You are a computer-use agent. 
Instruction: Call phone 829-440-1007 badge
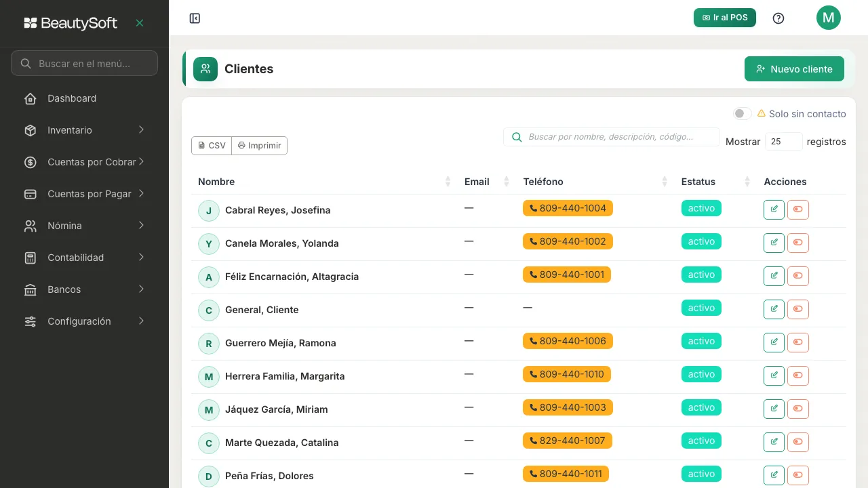point(568,441)
